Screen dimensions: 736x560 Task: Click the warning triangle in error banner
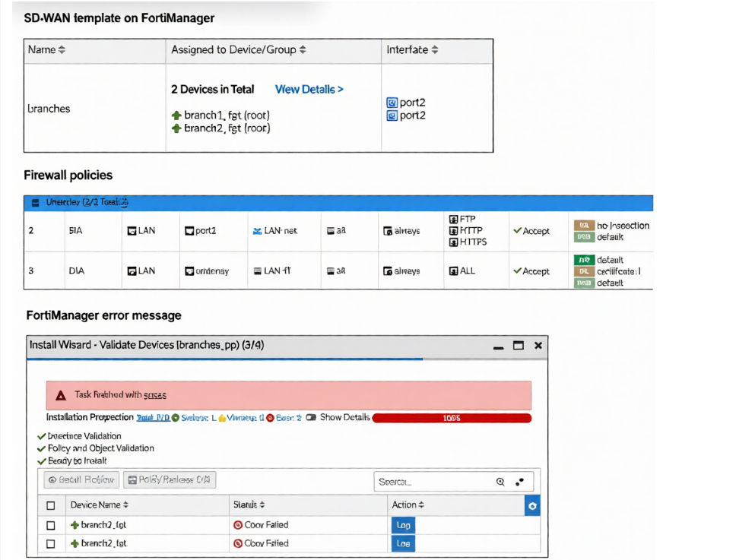click(61, 395)
